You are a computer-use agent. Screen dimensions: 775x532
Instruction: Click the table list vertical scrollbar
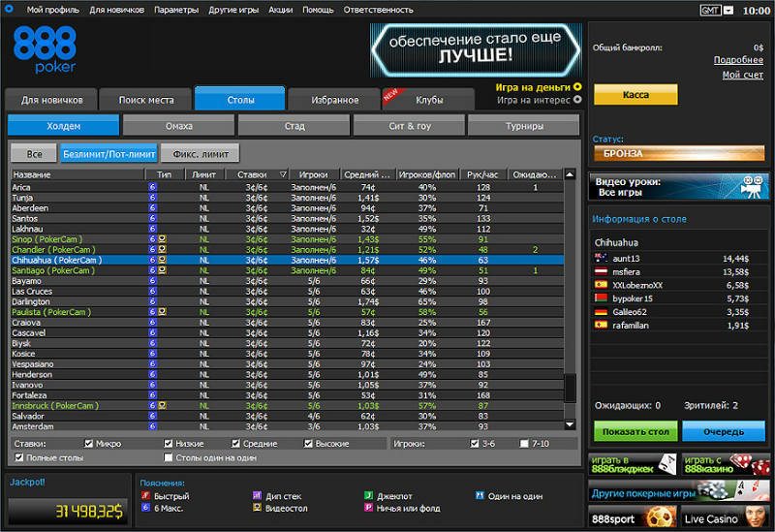click(x=571, y=291)
